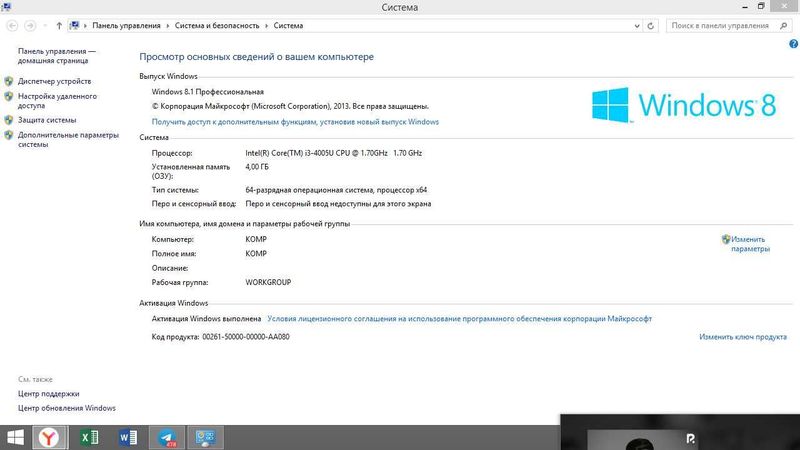Go up one level with up arrow
This screenshot has width=800, height=450.
(x=59, y=26)
